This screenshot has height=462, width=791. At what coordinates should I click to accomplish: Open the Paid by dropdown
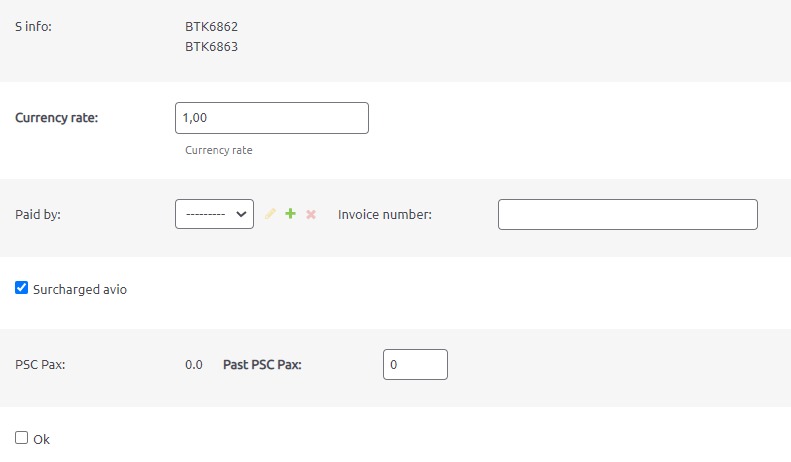click(x=214, y=214)
